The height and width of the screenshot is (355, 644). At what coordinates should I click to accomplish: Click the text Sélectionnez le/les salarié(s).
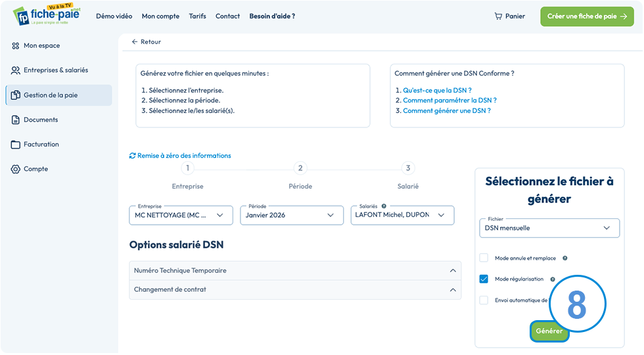pyautogui.click(x=191, y=110)
